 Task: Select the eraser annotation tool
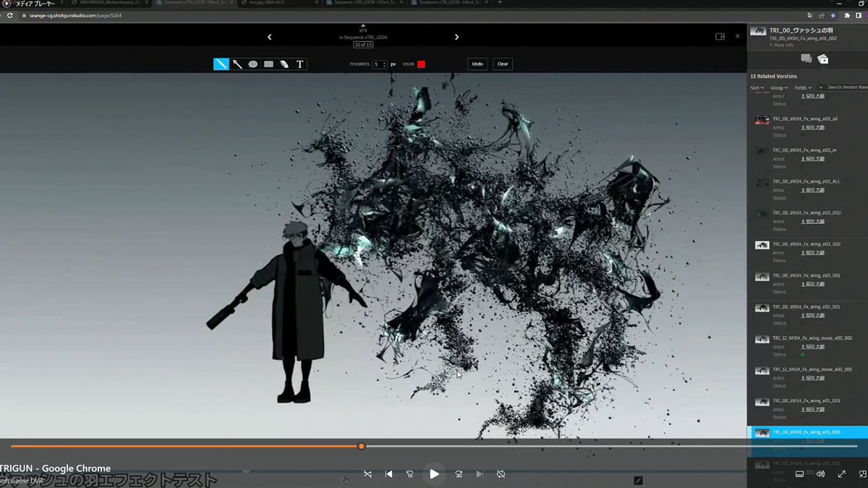[x=284, y=64]
